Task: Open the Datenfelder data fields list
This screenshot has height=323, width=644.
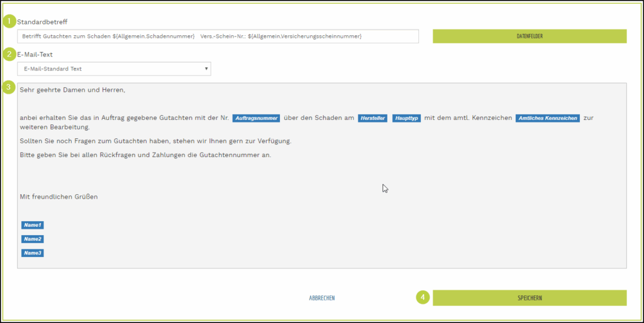Action: [530, 36]
